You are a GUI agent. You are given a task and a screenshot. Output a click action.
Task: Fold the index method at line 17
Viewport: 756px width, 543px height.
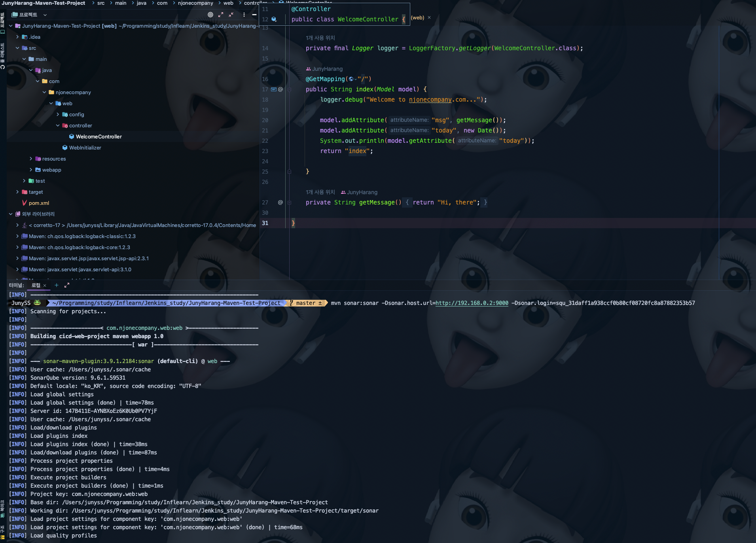289,89
